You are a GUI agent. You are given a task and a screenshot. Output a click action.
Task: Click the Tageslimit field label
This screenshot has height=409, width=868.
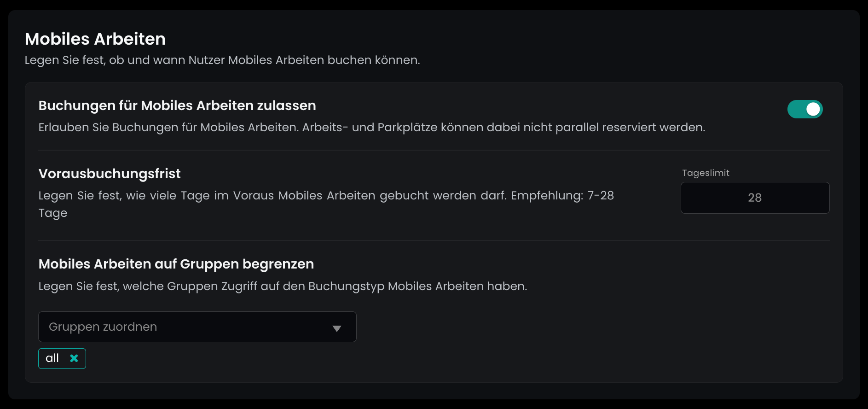point(706,173)
